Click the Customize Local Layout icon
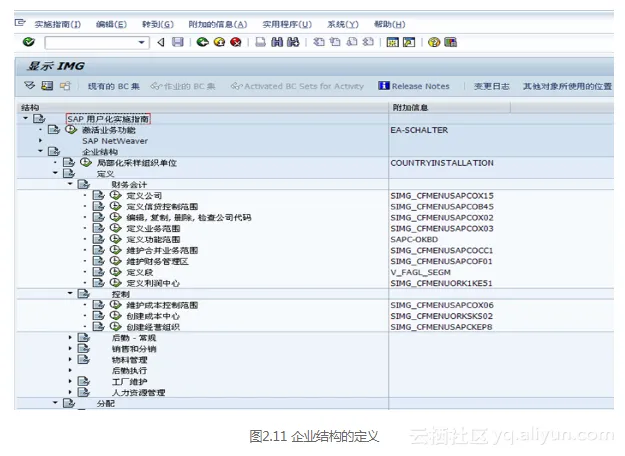625x456 pixels. 450,42
